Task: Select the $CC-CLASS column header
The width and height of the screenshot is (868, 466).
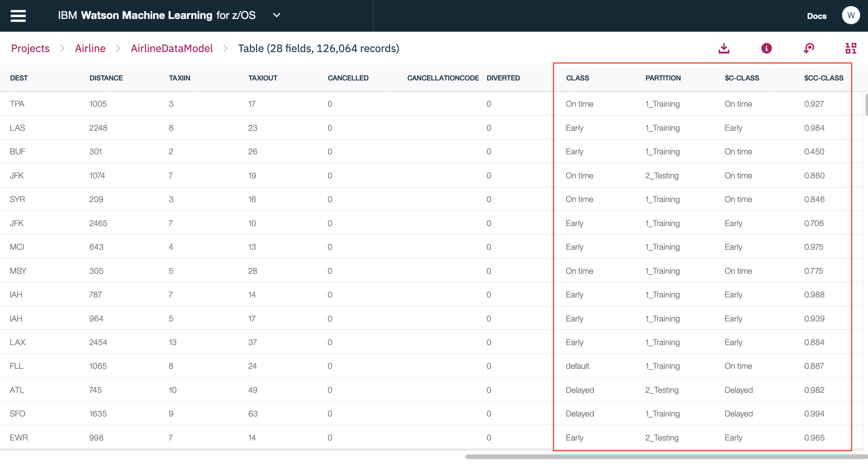Action: [x=824, y=78]
